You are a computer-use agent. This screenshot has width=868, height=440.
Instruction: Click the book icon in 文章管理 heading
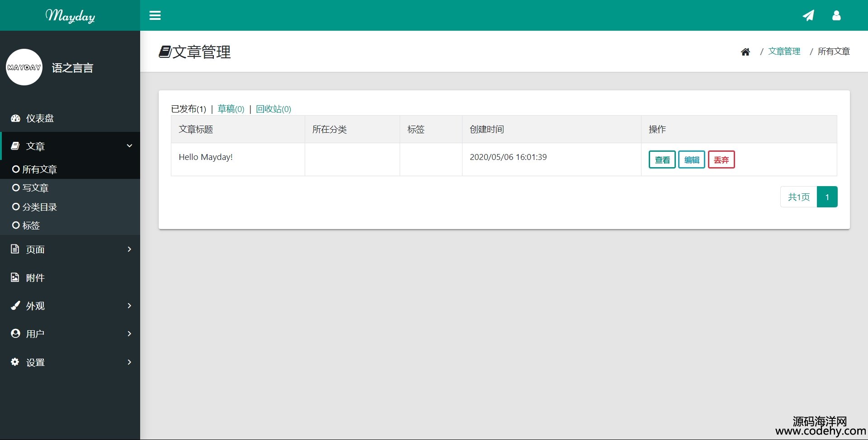click(x=165, y=51)
